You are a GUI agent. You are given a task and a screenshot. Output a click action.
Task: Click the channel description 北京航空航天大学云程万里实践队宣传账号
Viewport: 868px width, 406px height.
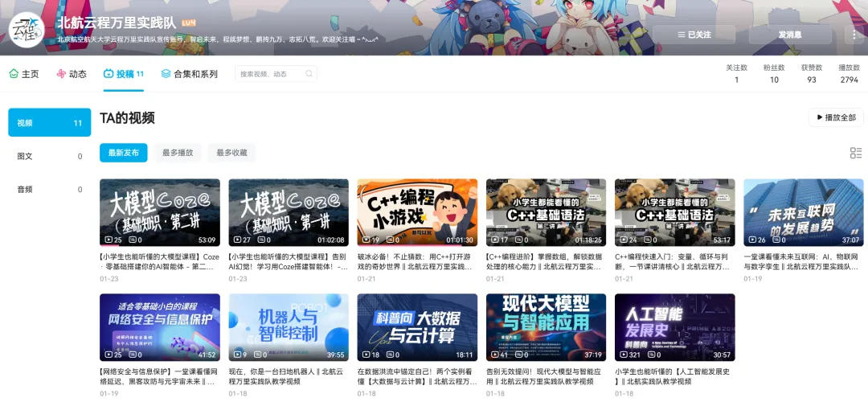click(x=218, y=40)
